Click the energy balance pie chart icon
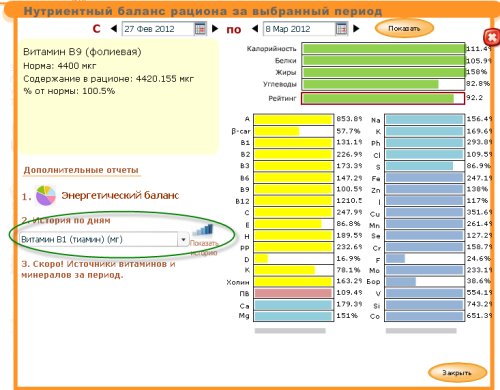The height and width of the screenshot is (390, 500). [46, 195]
